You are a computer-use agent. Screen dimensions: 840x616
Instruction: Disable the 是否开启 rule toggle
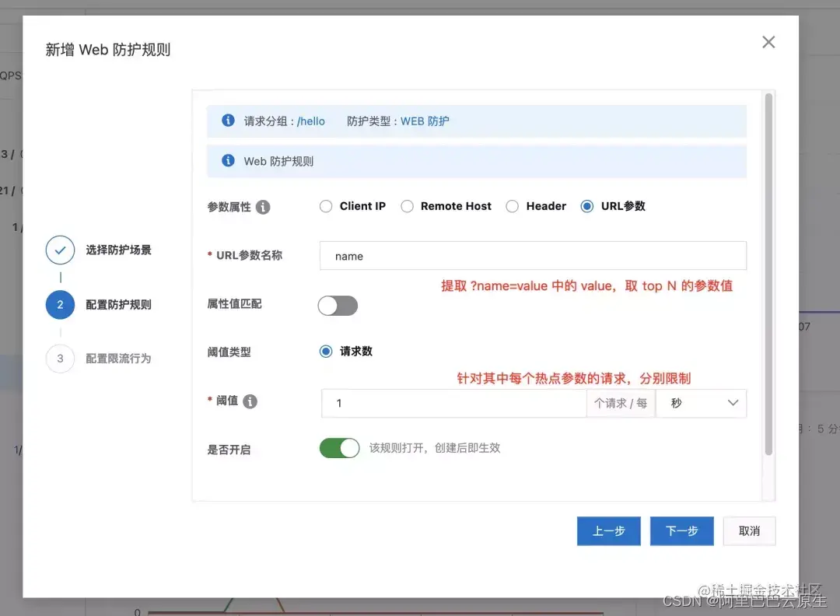click(339, 449)
